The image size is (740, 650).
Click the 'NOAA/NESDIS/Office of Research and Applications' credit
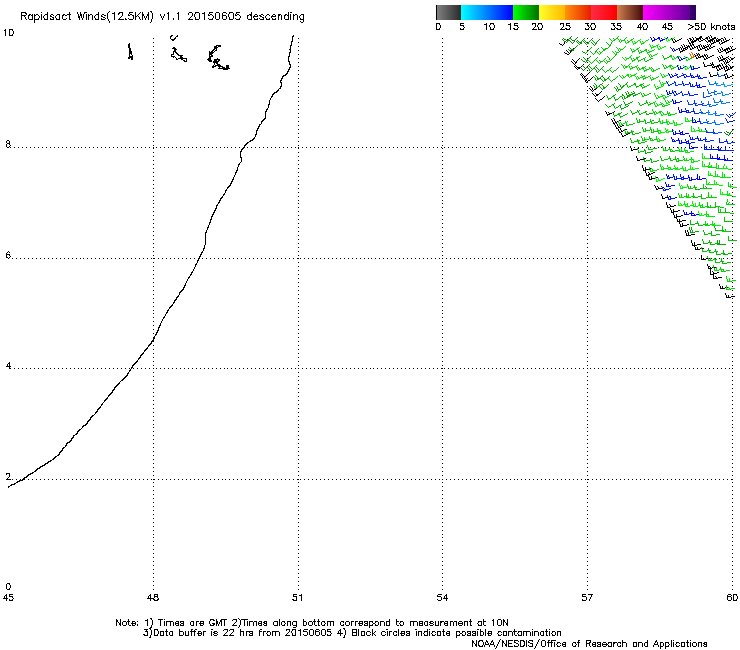coord(589,644)
